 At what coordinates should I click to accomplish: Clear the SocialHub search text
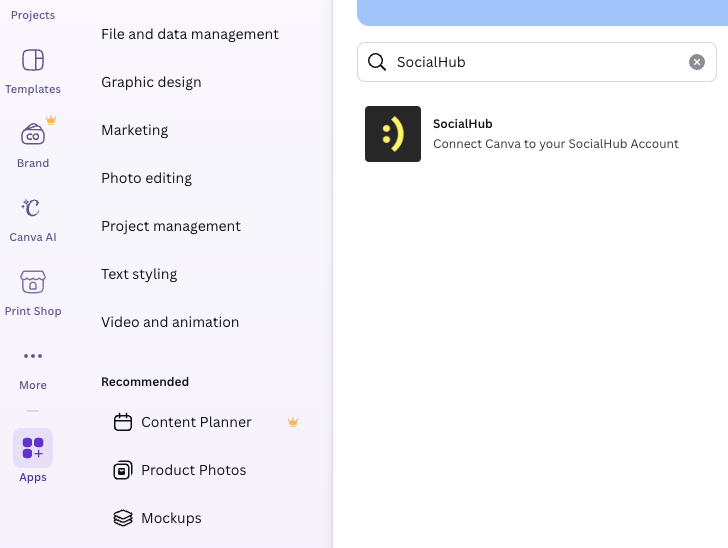click(696, 62)
